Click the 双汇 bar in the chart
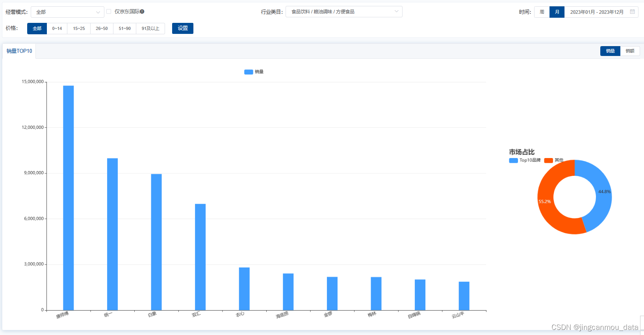Viewport: 644px width, 335px height. click(x=200, y=257)
